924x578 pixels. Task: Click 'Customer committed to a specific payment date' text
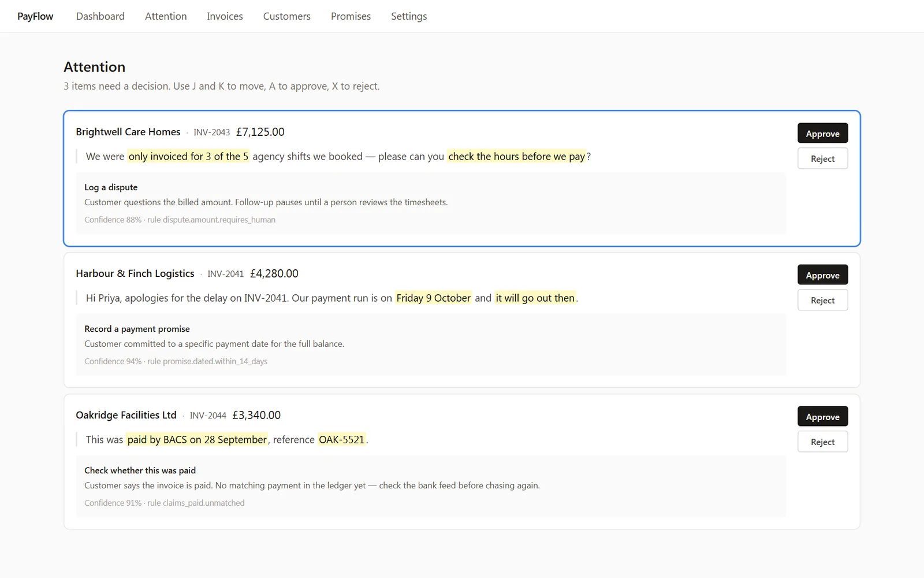click(x=214, y=344)
